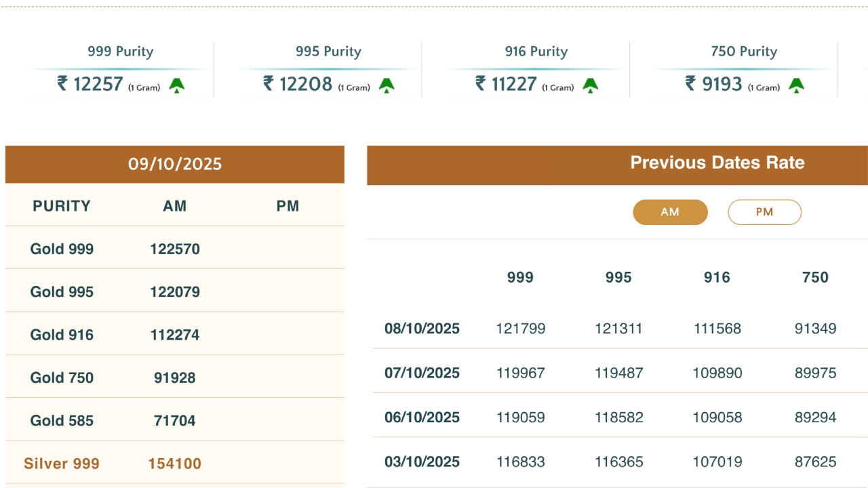868x488 pixels.
Task: Click the 03/10/2025 date row
Action: (422, 462)
